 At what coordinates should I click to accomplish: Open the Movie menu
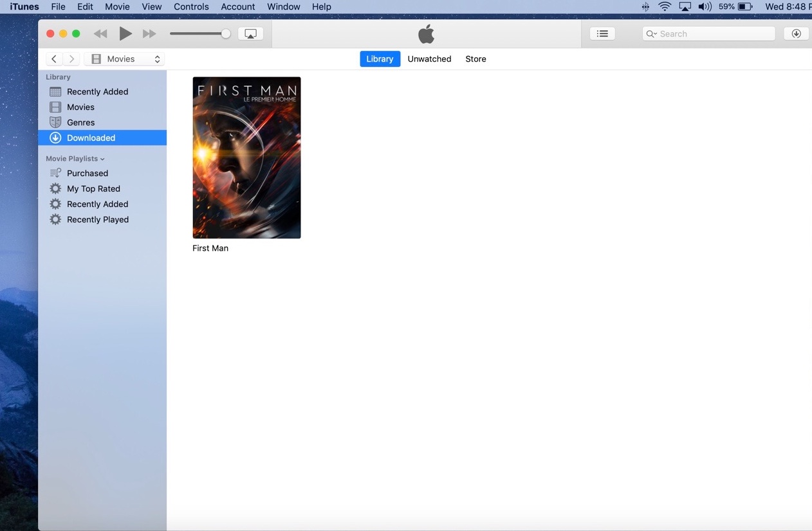click(117, 6)
